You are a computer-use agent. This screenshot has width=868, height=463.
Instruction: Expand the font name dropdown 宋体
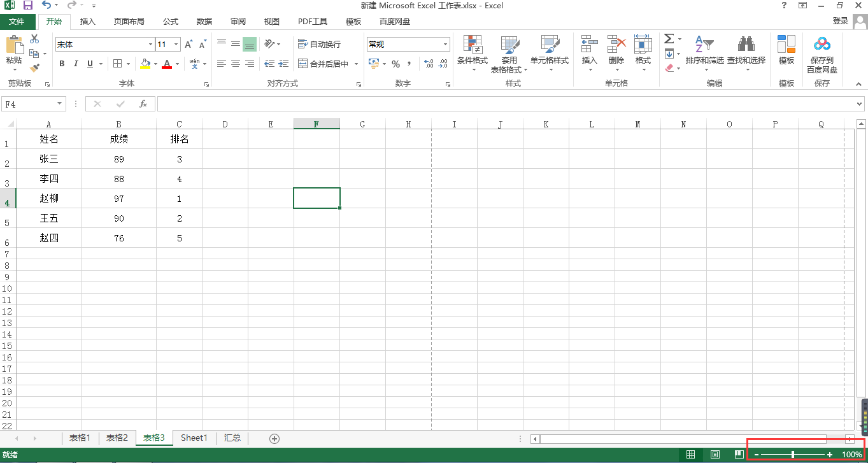[150, 45]
